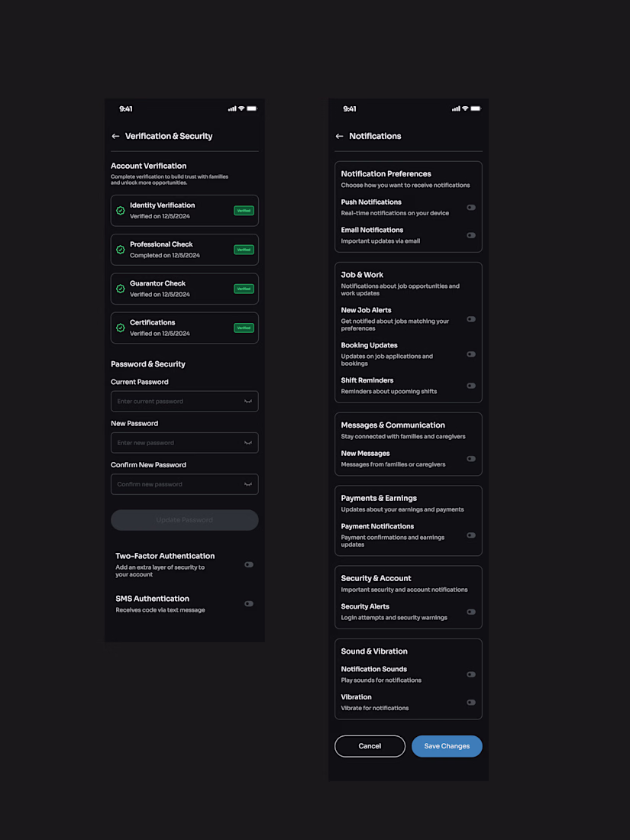Viewport: 630px width, 840px height.
Task: Reveal new password using eye icon
Action: [x=248, y=443]
